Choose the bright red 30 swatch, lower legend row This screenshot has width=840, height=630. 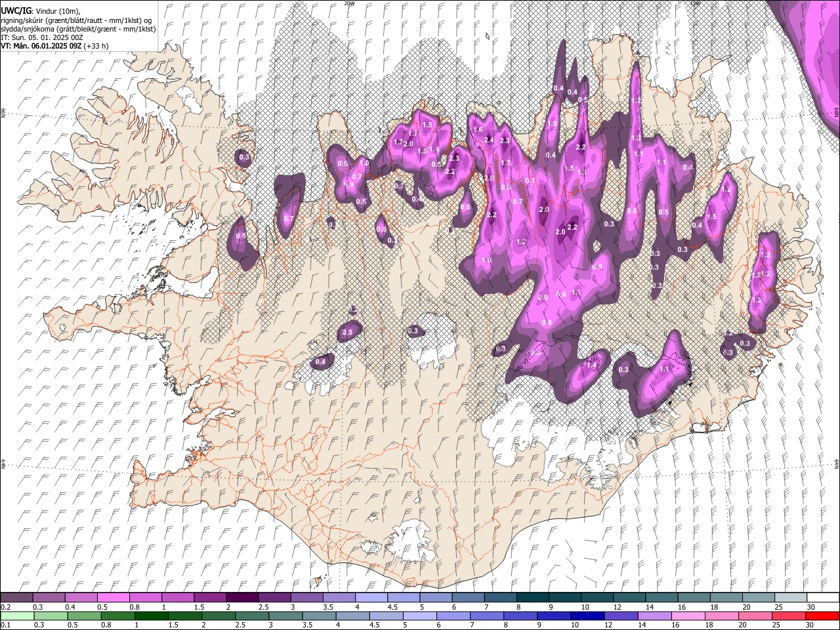pyautogui.click(x=822, y=616)
